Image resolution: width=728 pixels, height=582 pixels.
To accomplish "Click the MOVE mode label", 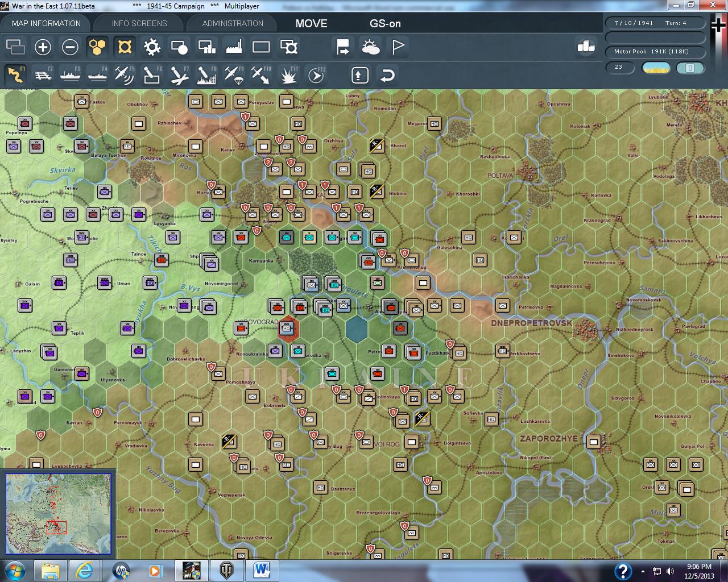I will click(x=311, y=23).
